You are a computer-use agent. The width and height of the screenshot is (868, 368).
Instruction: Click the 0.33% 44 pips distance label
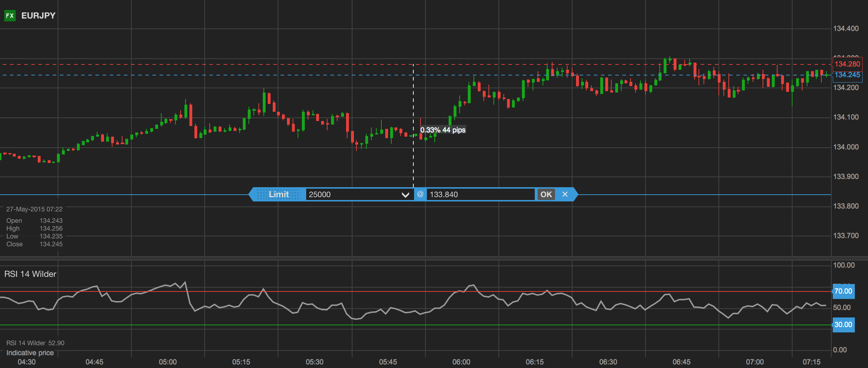tap(443, 130)
